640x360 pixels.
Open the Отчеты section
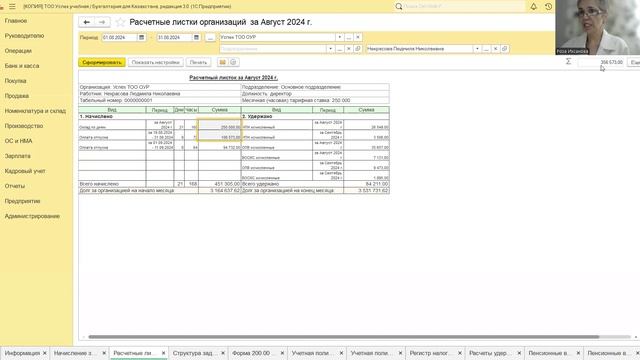pyautogui.click(x=15, y=186)
